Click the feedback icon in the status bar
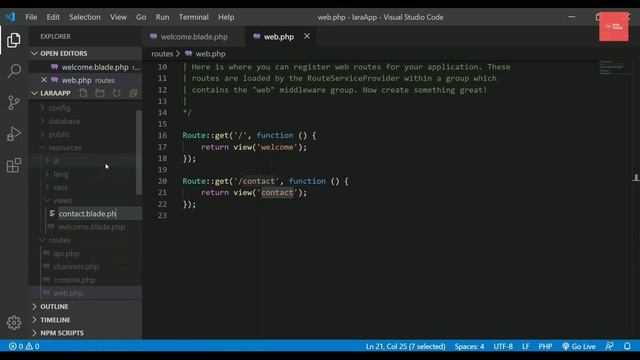 (609, 346)
